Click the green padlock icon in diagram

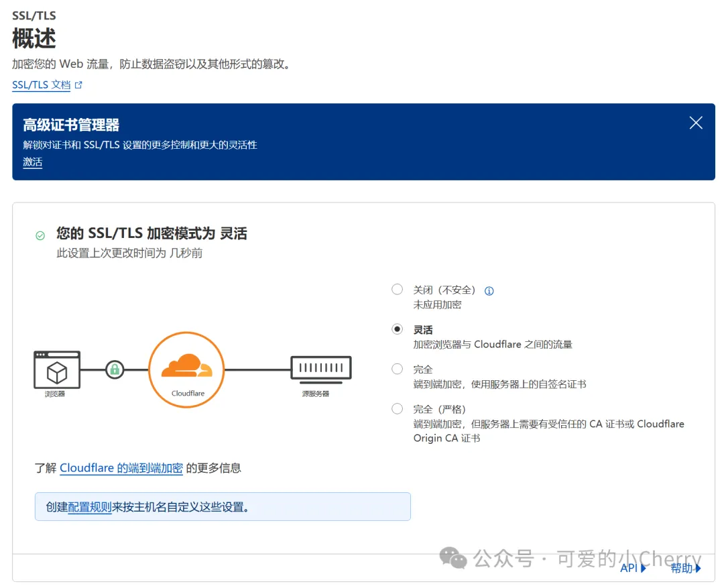tap(115, 369)
